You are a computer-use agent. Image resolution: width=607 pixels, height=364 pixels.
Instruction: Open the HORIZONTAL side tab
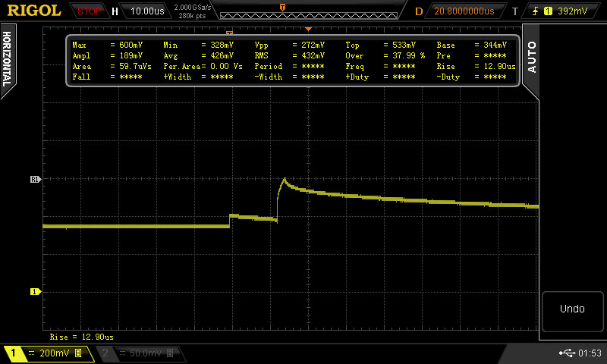[x=7, y=59]
